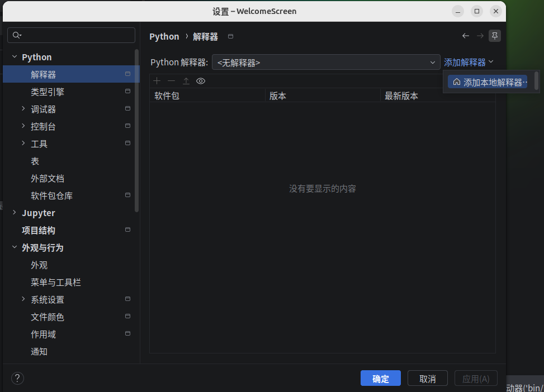Expand the 调试器 tree node

pyautogui.click(x=23, y=108)
